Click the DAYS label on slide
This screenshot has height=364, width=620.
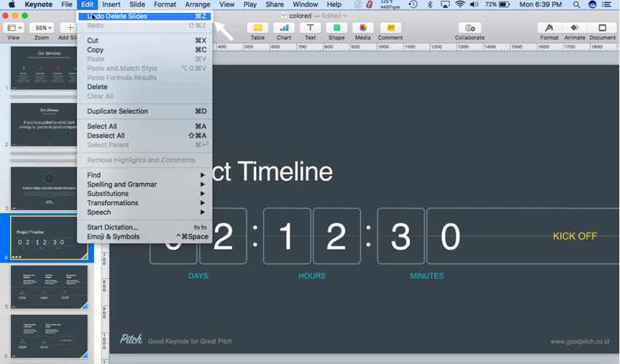tap(198, 276)
